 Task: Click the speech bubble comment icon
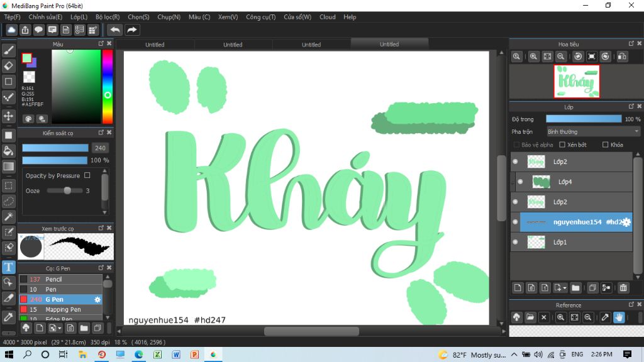pyautogui.click(x=38, y=30)
